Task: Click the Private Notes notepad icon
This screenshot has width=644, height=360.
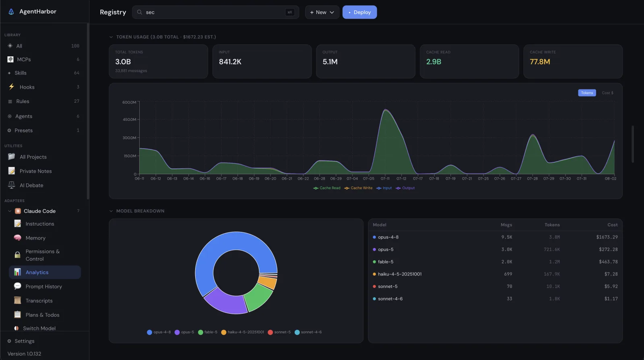Action: 12,171
